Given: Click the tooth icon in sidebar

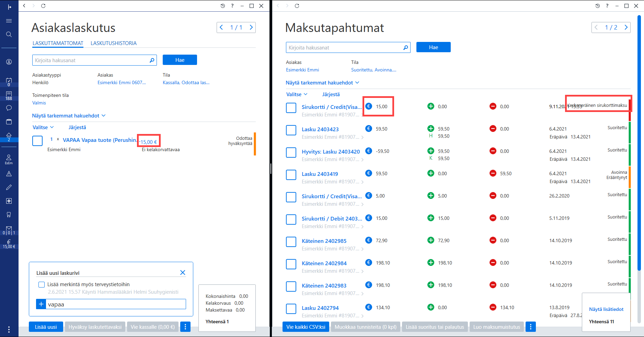Looking at the screenshot, I should point(9,215).
